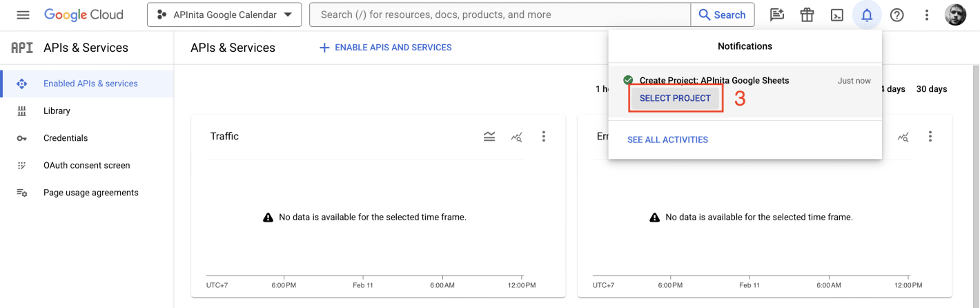Open the hamburger navigation menu
This screenshot has height=308, width=980.
(x=23, y=15)
